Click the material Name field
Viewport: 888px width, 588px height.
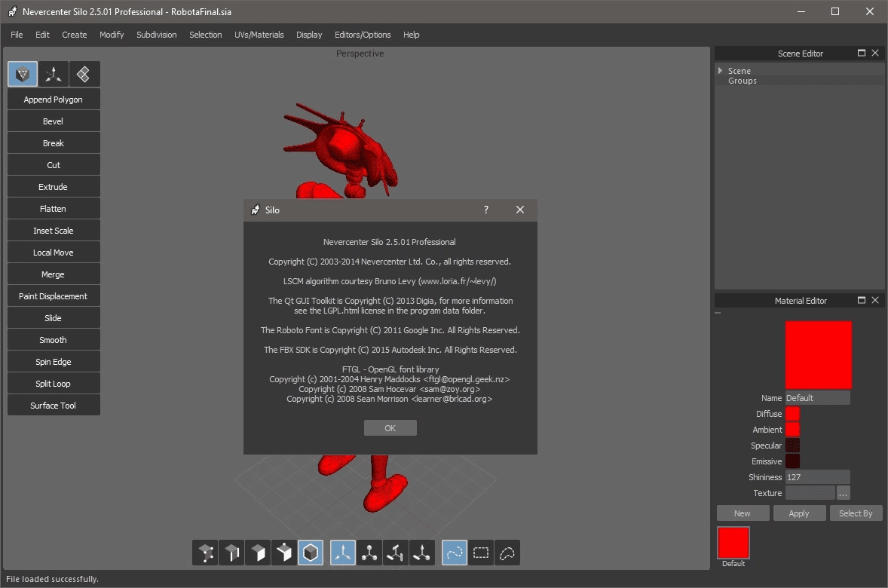(817, 398)
